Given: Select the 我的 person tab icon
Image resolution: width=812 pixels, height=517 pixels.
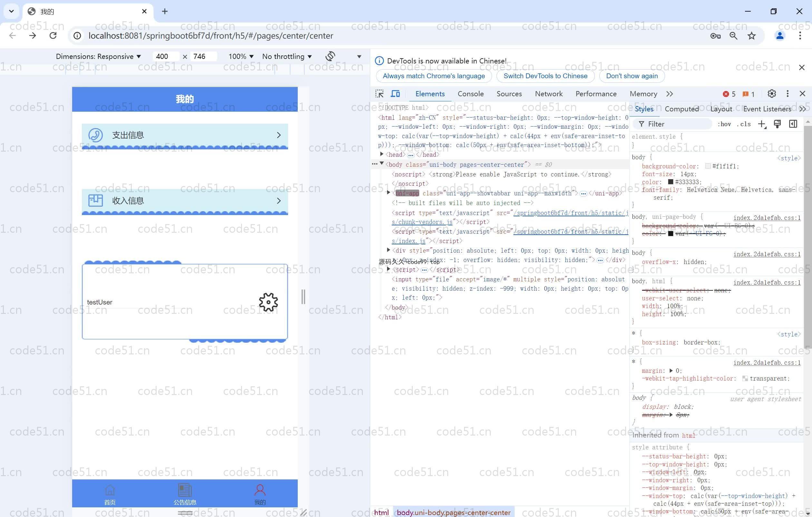Looking at the screenshot, I should click(x=260, y=490).
